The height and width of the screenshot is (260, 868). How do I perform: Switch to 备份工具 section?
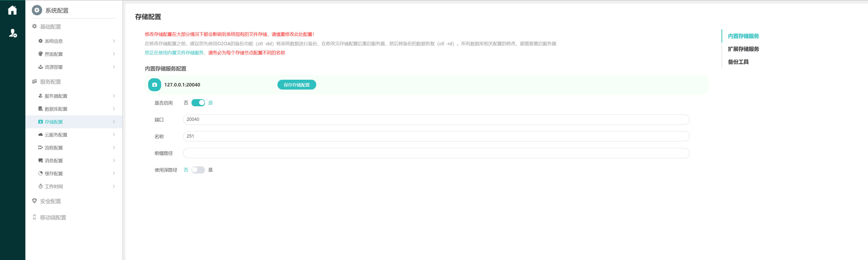coord(738,62)
